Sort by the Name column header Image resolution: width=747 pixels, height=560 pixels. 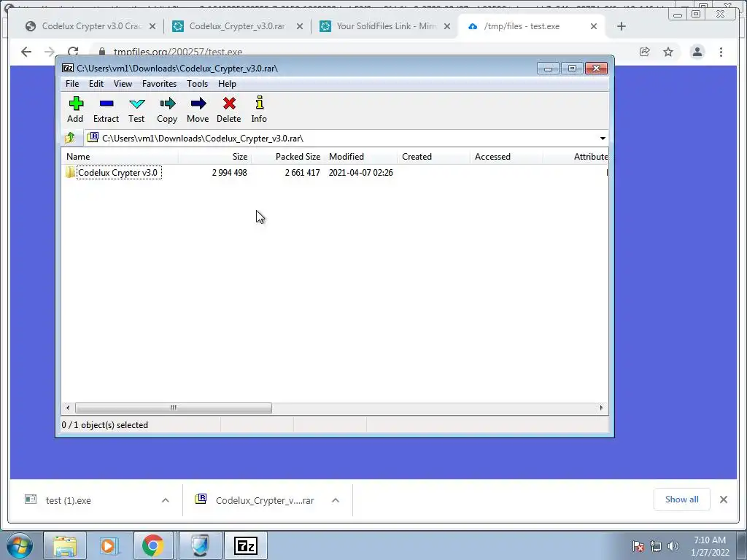coord(120,157)
